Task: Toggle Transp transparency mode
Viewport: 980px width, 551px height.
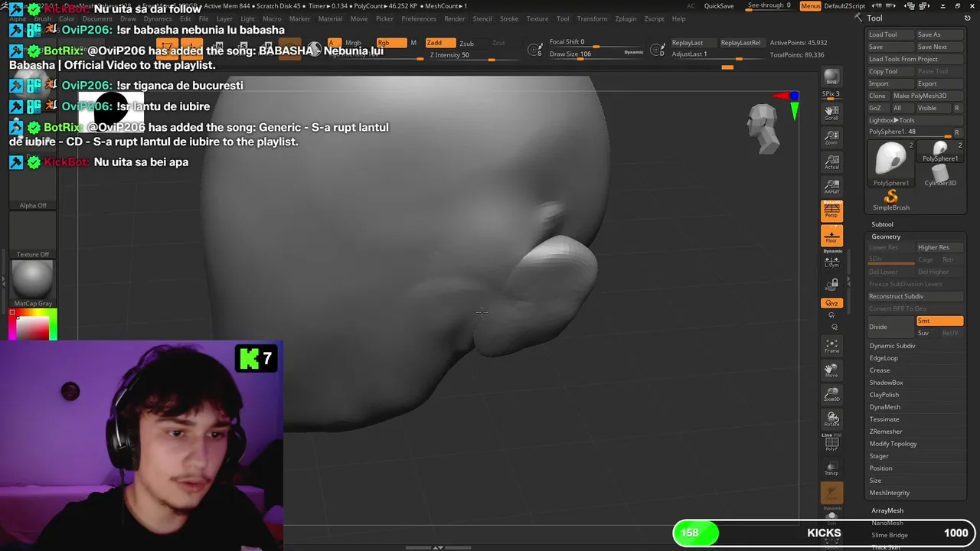Action: point(831,468)
